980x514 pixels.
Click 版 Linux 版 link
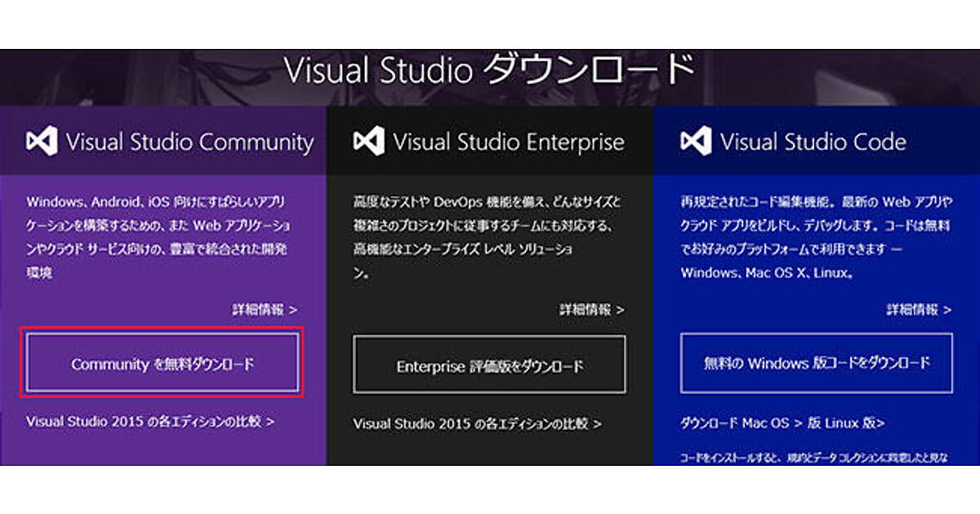(846, 423)
